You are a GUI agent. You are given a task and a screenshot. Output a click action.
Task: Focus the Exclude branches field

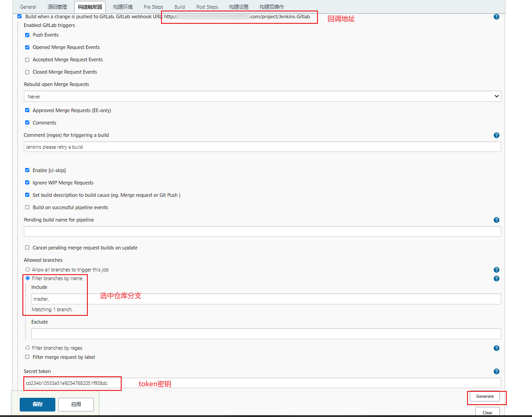(x=266, y=334)
